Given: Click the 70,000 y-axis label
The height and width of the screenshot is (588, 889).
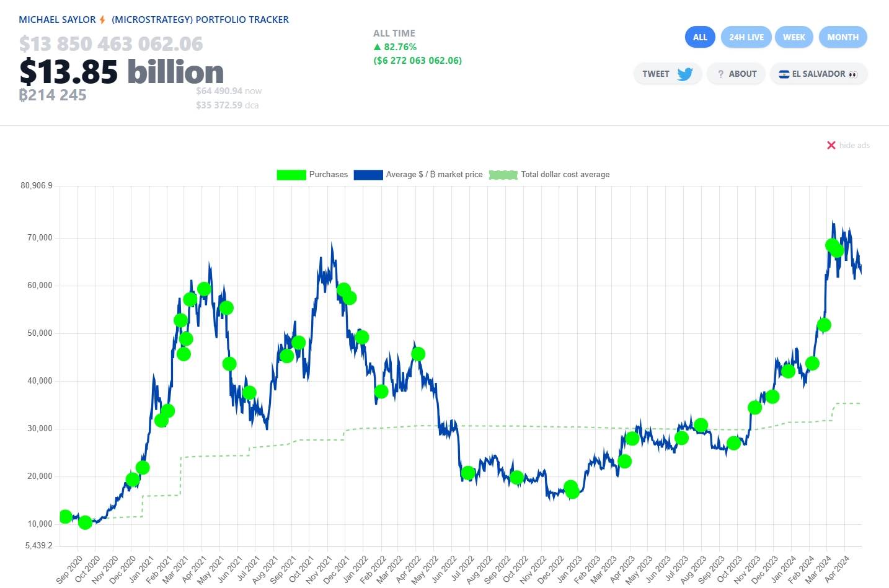Looking at the screenshot, I should [40, 238].
